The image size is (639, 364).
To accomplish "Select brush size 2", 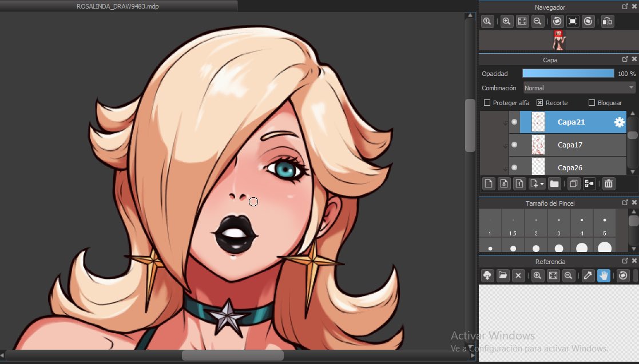I will pyautogui.click(x=536, y=223).
